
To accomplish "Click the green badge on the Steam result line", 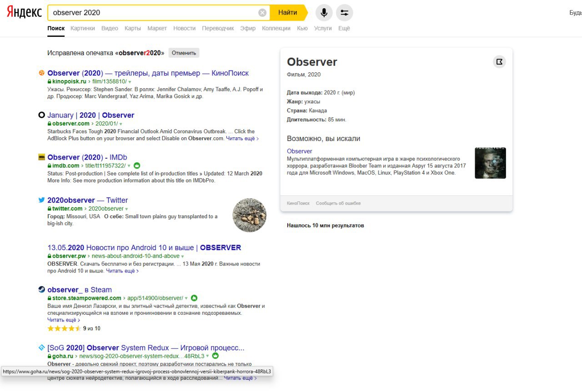I will pyautogui.click(x=194, y=298).
